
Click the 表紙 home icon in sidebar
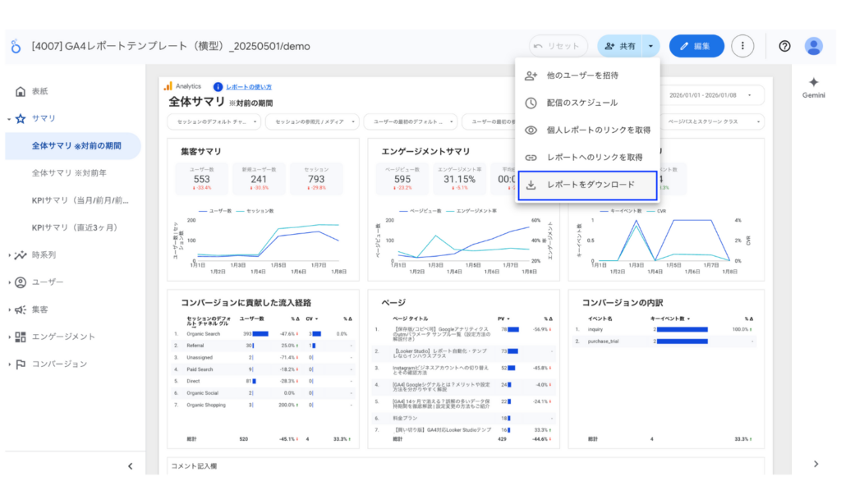tap(21, 91)
